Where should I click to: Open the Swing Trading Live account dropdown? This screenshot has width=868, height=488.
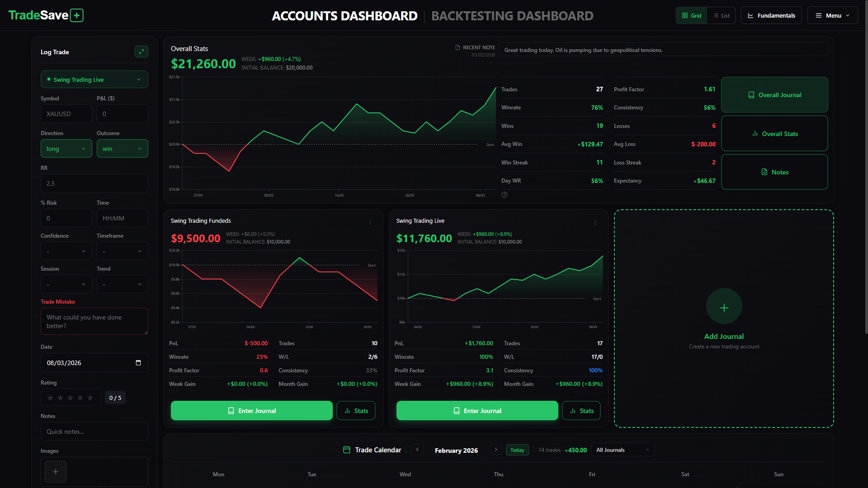point(94,80)
